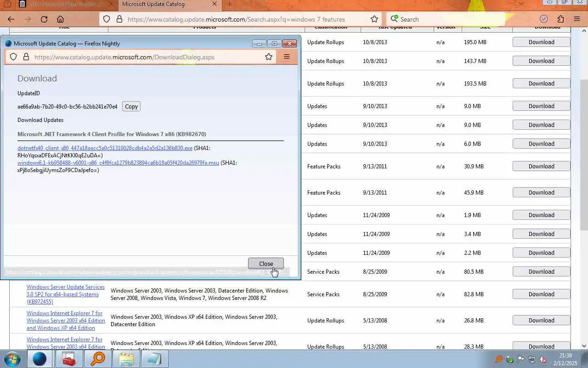This screenshot has width=588, height=368.
Task: Open the Action Center flag in the tray
Action: point(521,359)
